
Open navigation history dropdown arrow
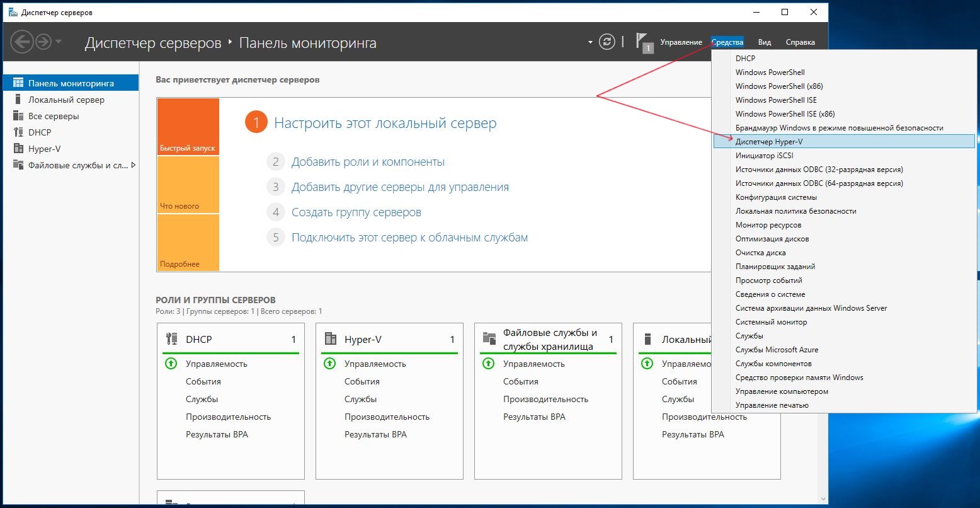(x=59, y=42)
